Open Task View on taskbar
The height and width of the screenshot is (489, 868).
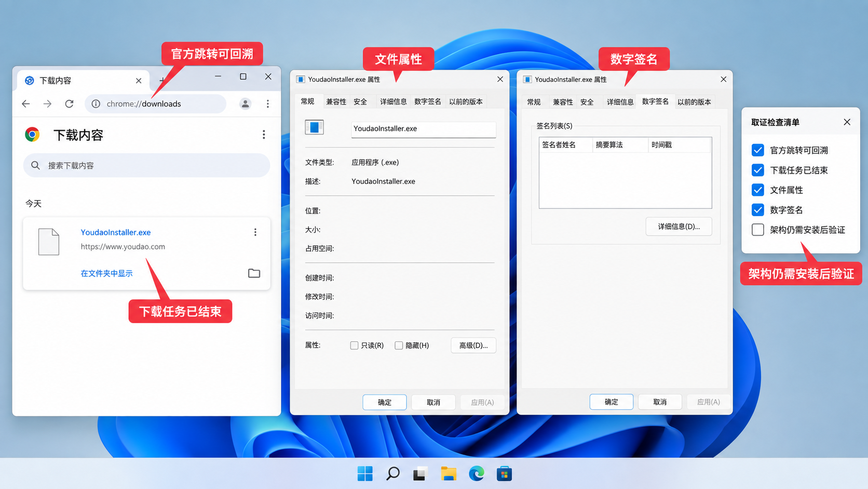(x=420, y=473)
